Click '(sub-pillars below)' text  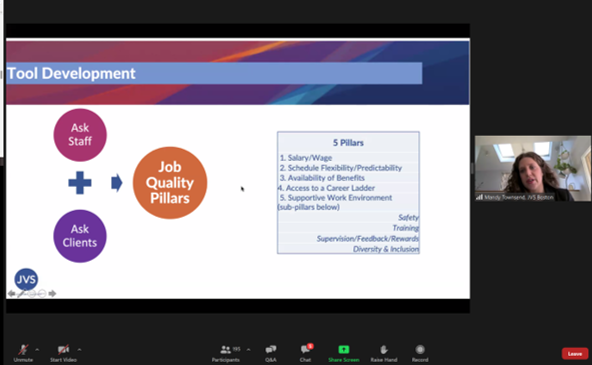click(x=308, y=207)
